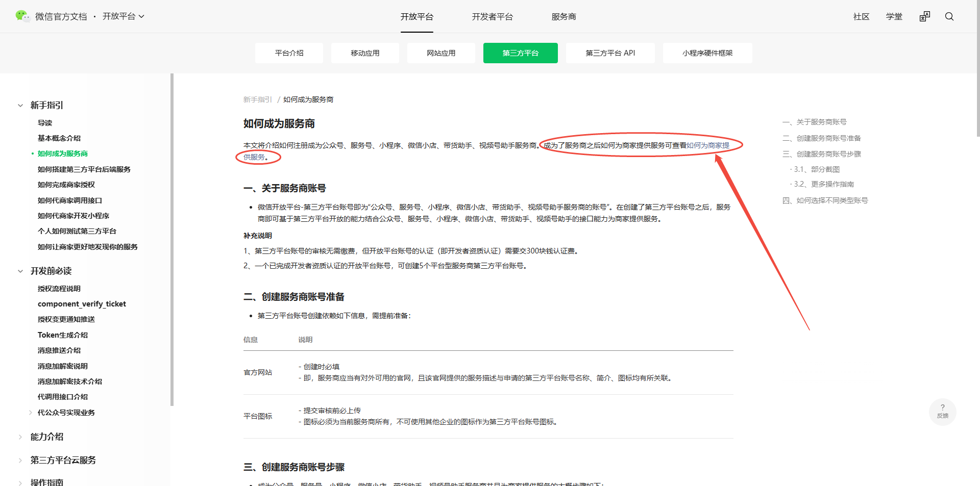
Task: Open the search magnifier icon
Action: pos(949,16)
